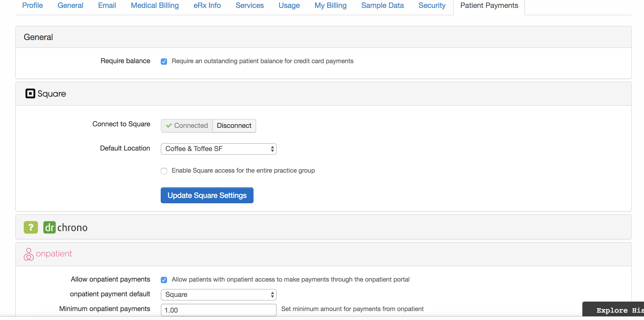644x320 pixels.
Task: Select the Patient Payments tab
Action: tap(489, 5)
